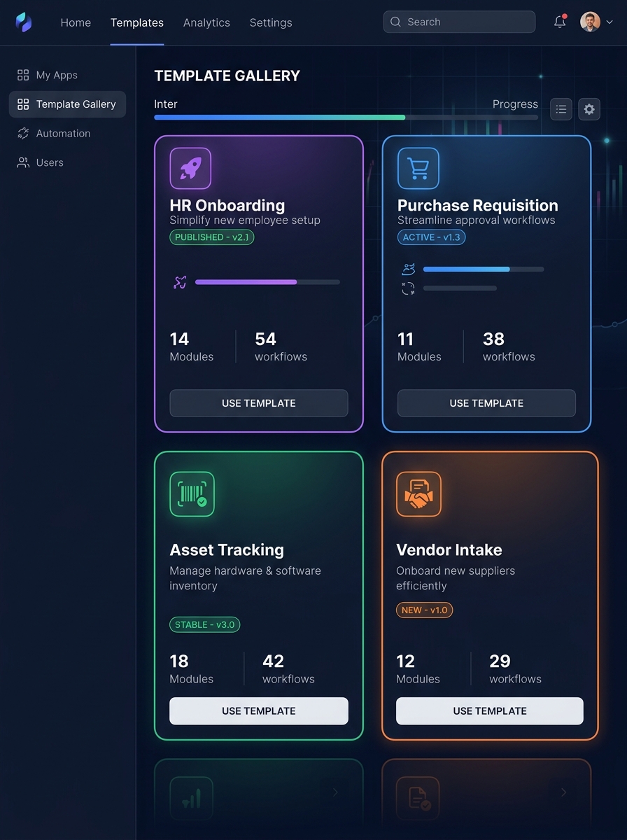Open the Purchase Requisition card title
Image resolution: width=627 pixels, height=840 pixels.
point(478,205)
